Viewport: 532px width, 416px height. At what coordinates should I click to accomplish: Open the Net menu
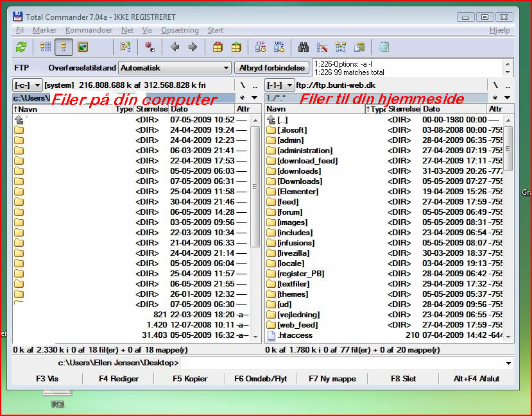pyautogui.click(x=127, y=30)
